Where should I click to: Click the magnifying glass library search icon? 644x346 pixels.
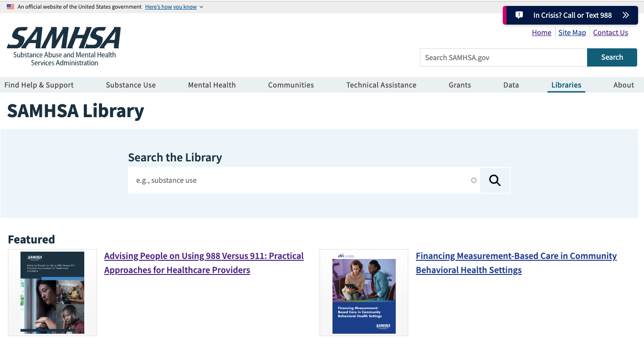[x=495, y=181]
